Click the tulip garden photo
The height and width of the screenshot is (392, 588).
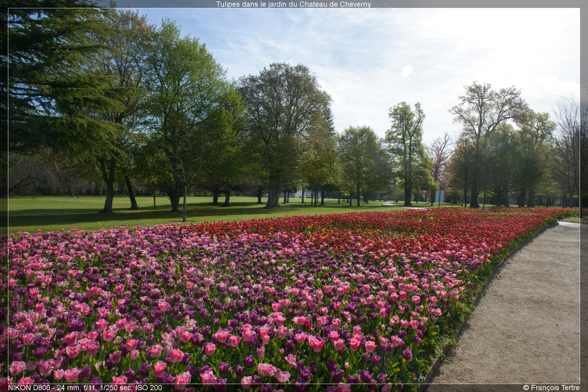click(x=294, y=196)
